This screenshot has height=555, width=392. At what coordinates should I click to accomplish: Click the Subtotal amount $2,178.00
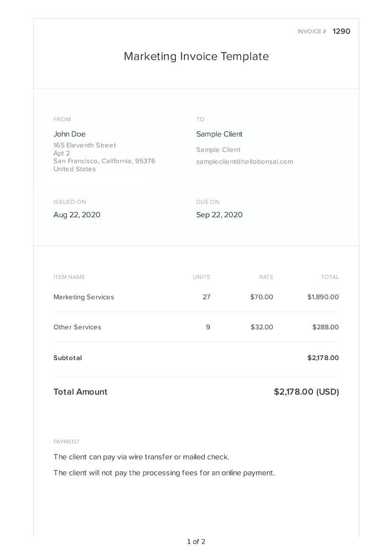pos(323,358)
